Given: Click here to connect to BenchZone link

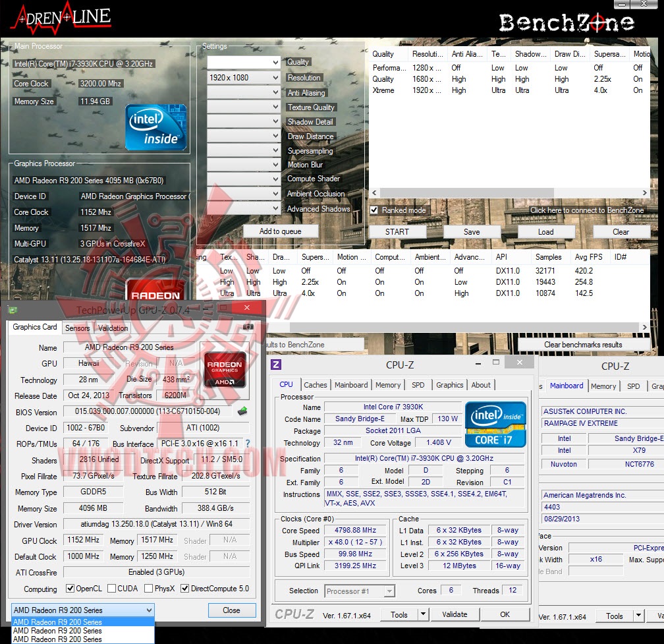Looking at the screenshot, I should [x=587, y=210].
